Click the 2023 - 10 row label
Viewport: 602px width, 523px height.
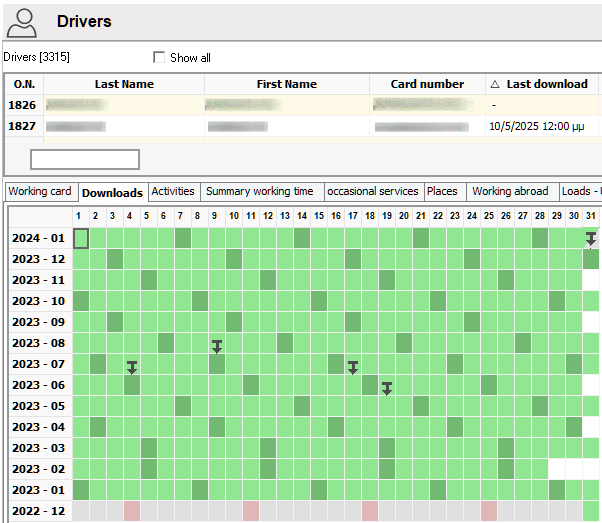point(38,301)
